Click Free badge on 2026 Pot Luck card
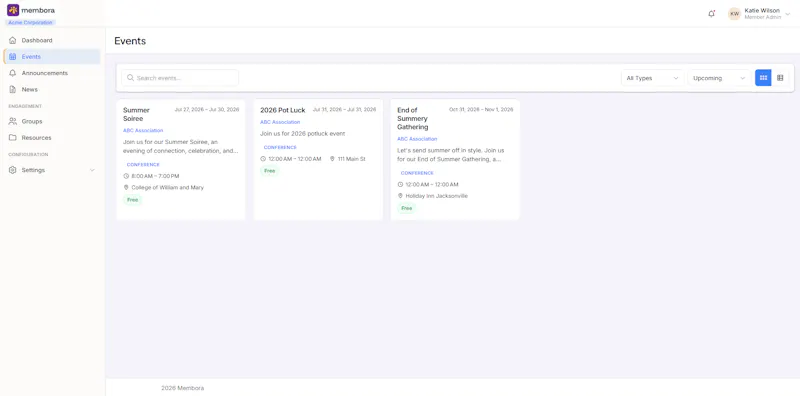Image resolution: width=800 pixels, height=396 pixels. [269, 171]
